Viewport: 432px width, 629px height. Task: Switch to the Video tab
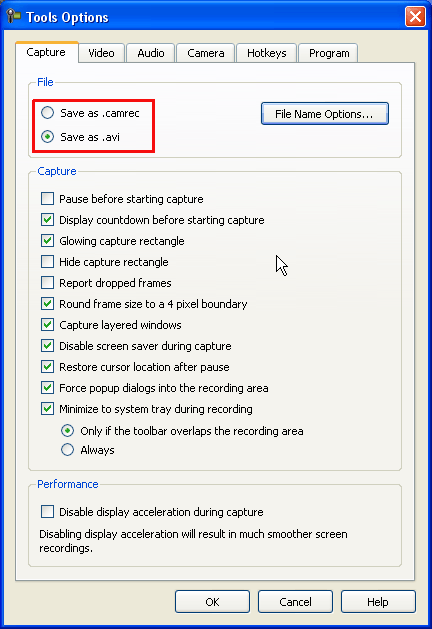coord(101,53)
